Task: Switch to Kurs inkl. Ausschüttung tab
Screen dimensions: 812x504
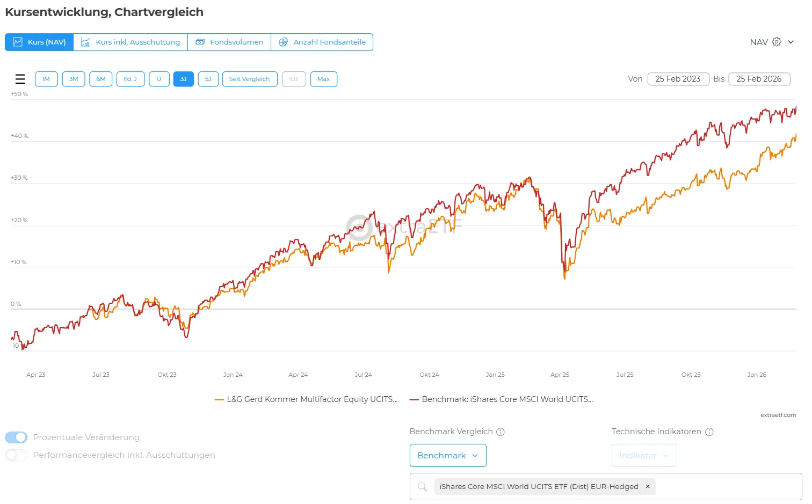Action: tap(130, 42)
